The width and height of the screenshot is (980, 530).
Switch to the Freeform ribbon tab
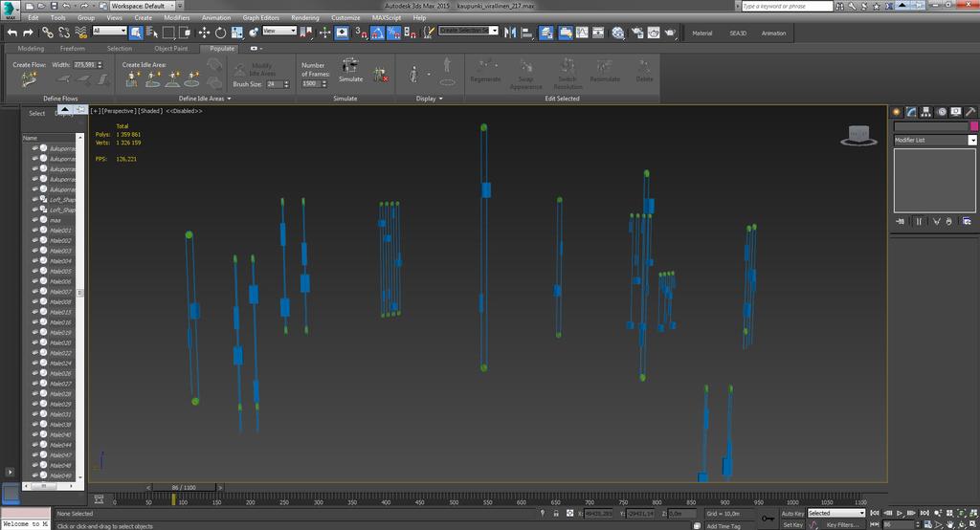tap(73, 48)
